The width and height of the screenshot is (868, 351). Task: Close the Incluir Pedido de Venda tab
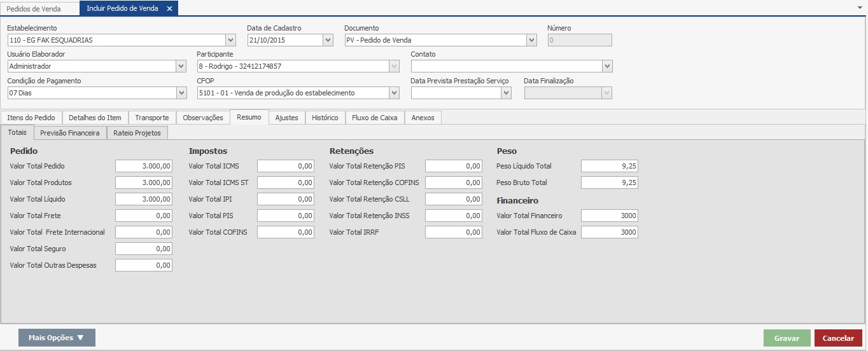point(169,8)
